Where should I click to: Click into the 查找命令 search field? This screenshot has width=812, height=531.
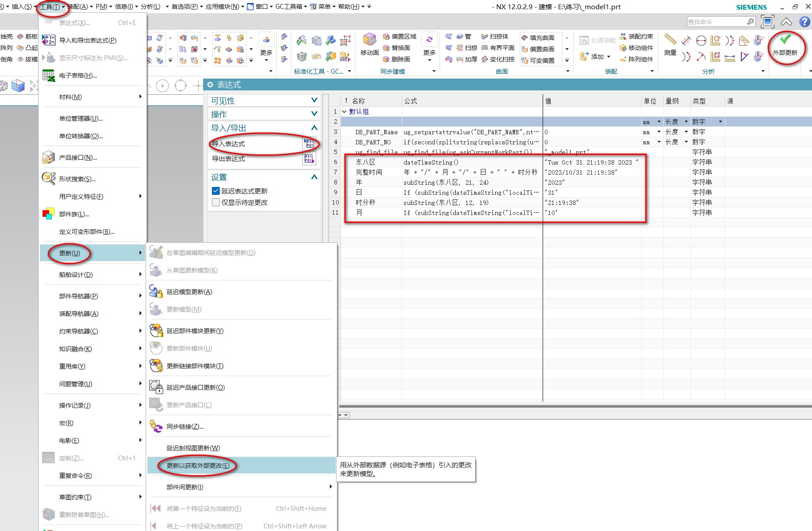(717, 22)
